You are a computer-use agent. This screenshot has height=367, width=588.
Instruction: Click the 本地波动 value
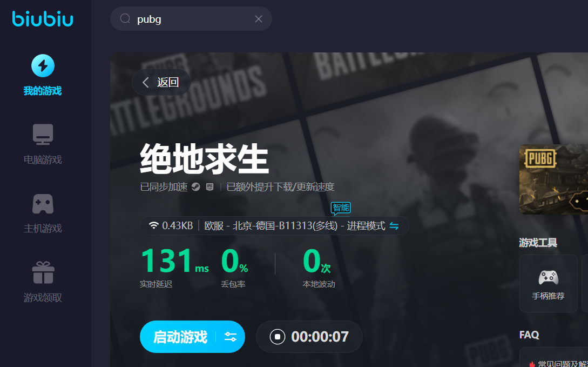[317, 261]
